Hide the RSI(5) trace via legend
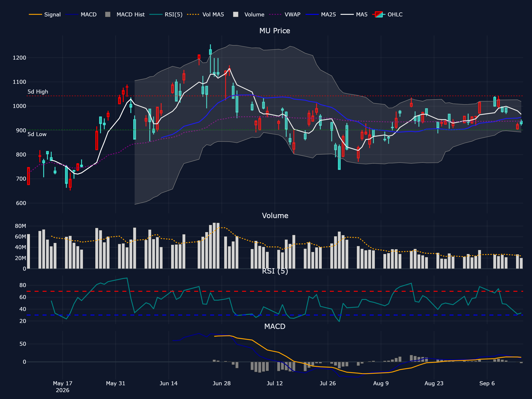The image size is (532, 399). click(x=166, y=14)
